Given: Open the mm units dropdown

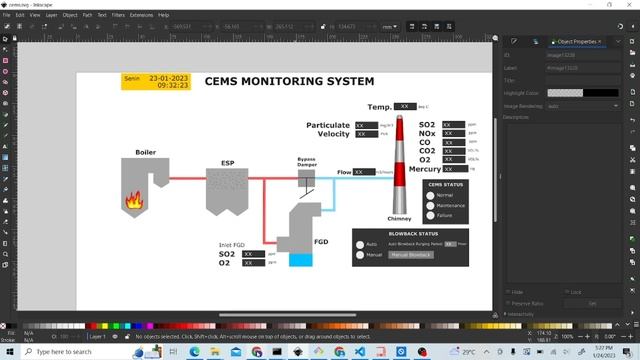Looking at the screenshot, I should tap(390, 27).
